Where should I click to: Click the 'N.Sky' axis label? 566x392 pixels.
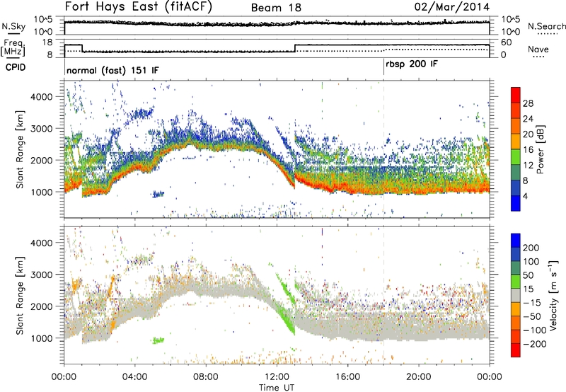[13, 26]
